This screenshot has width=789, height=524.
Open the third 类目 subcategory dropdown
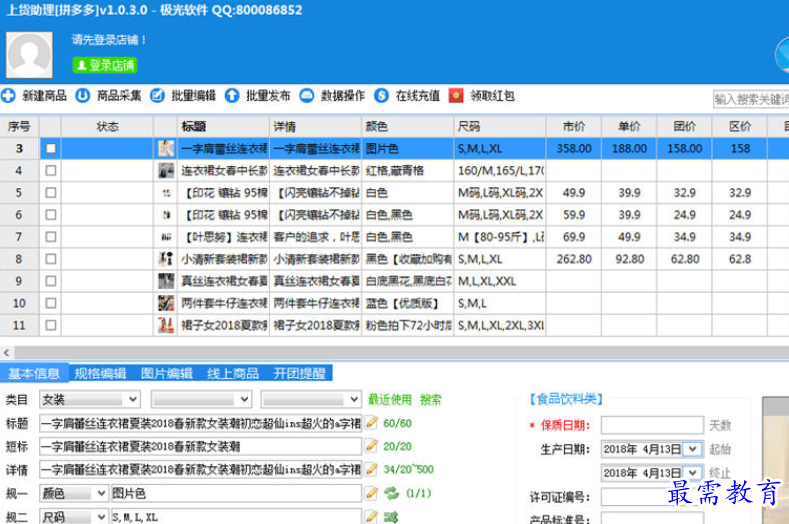tap(311, 400)
